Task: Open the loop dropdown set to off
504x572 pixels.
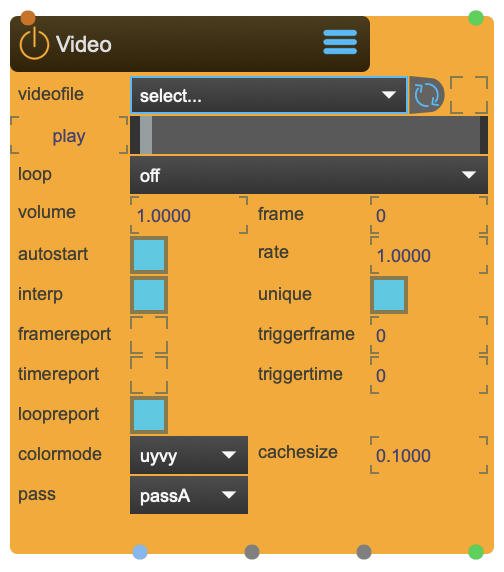Action: pyautogui.click(x=309, y=175)
